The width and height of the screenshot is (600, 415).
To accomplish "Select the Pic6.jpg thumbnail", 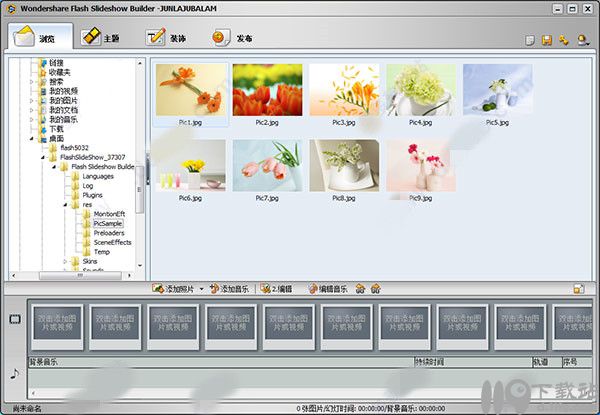I will click(191, 166).
